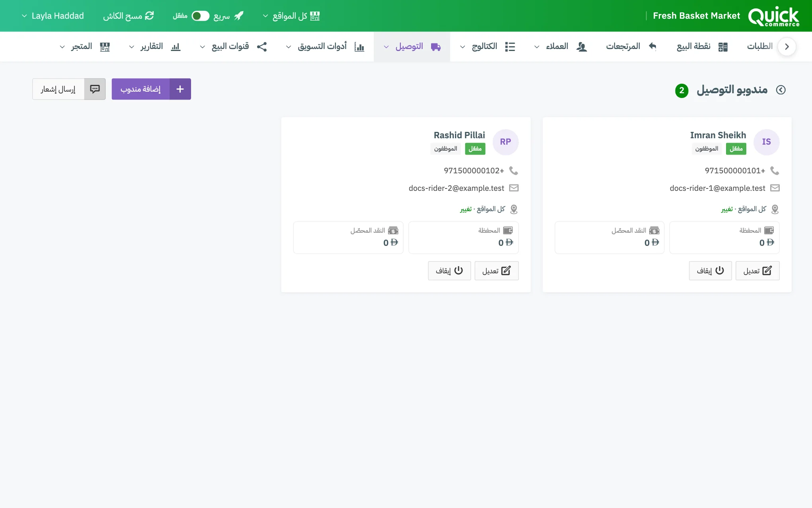Click the إضافة مندوب button label

[x=141, y=89]
